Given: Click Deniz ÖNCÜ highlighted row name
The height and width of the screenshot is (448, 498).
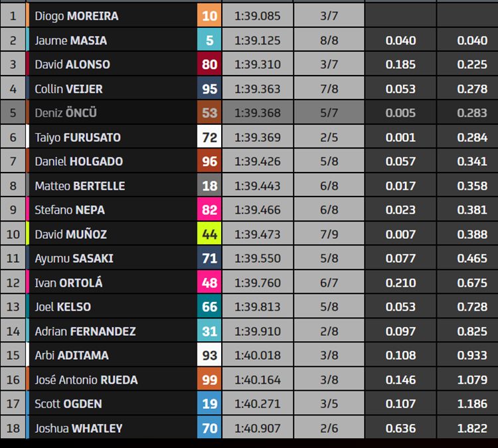Looking at the screenshot, I should pyautogui.click(x=66, y=113).
